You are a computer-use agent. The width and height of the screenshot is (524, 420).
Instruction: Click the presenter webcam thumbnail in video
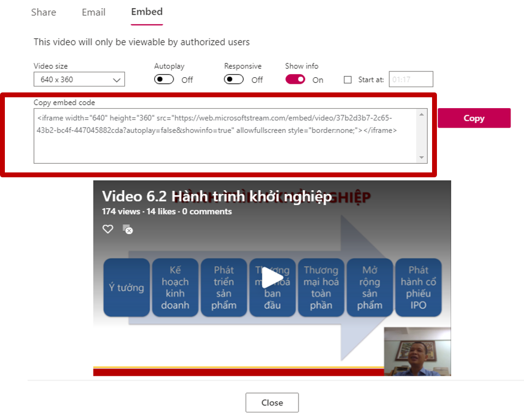coord(417,351)
